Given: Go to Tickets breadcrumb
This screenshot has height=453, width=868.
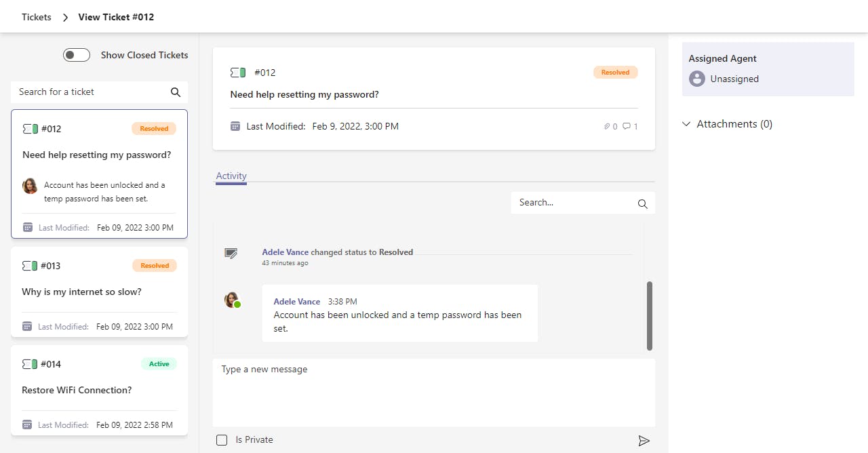Looking at the screenshot, I should [x=37, y=17].
